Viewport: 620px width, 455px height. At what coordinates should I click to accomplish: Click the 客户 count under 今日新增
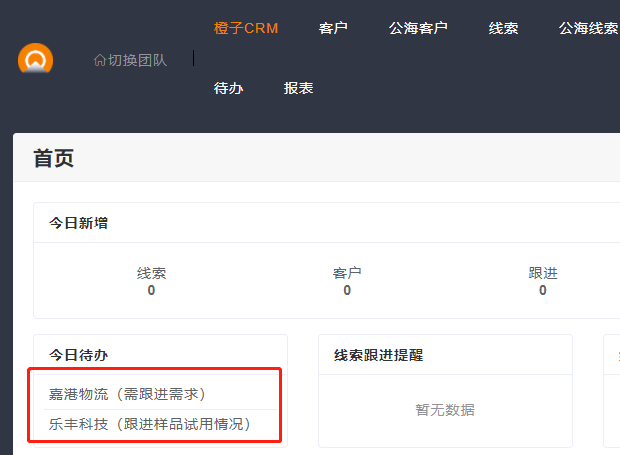point(347,290)
